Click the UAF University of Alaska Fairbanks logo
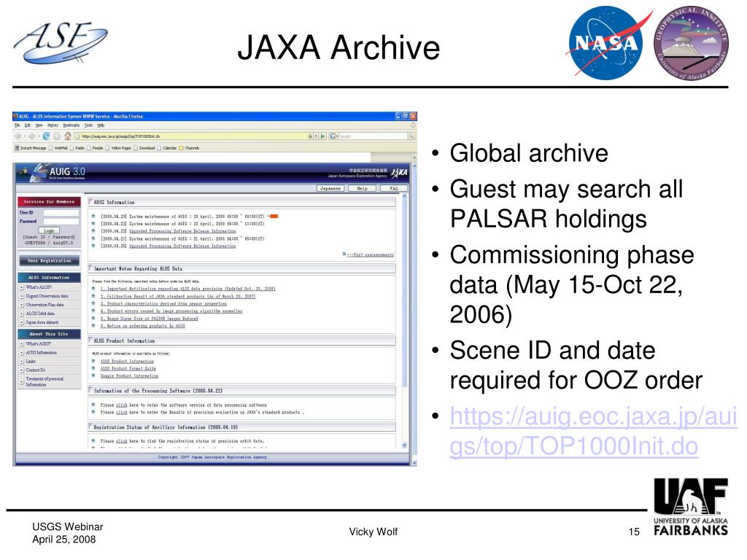The height and width of the screenshot is (560, 747). (x=691, y=507)
